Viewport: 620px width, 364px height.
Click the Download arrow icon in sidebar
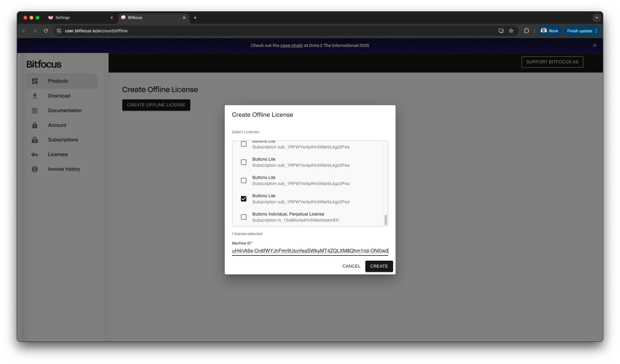[x=35, y=96]
